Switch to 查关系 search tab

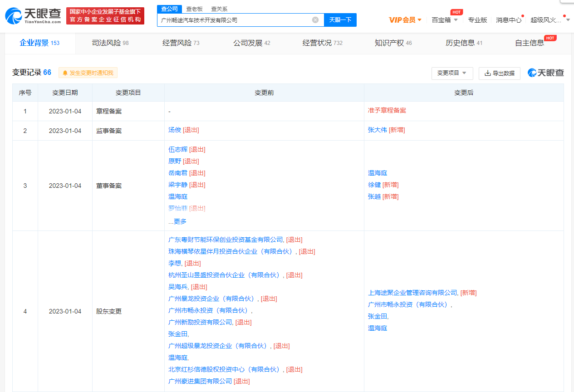[x=220, y=9]
